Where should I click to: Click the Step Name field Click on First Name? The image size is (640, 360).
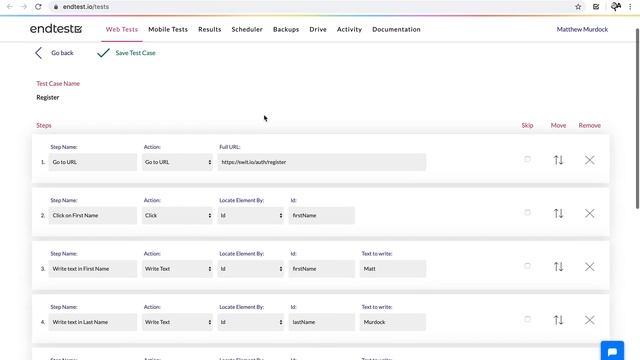point(93,216)
